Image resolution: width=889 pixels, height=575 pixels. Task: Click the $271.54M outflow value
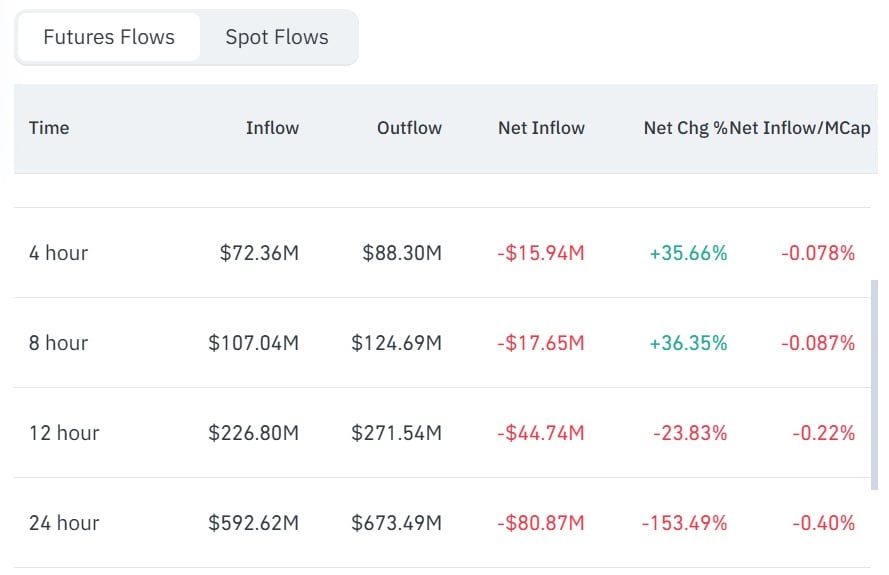[x=396, y=433]
